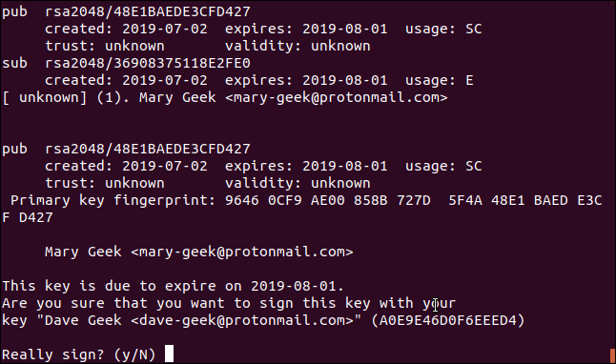Click the "[ unknown]" trust marker
The image size is (616, 364).
45,98
